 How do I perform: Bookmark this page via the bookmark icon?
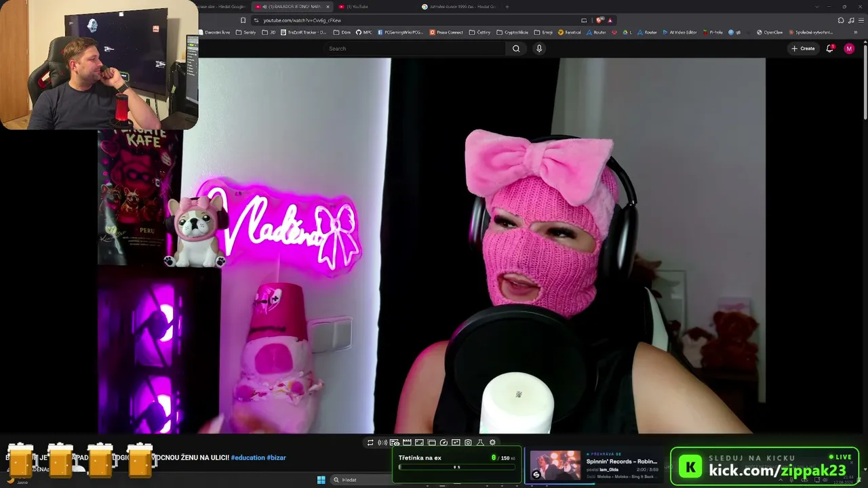(243, 20)
